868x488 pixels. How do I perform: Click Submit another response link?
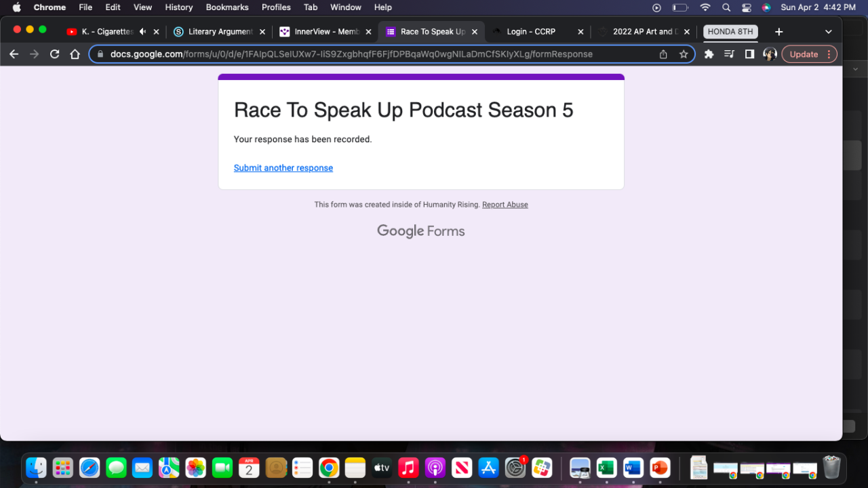click(283, 168)
